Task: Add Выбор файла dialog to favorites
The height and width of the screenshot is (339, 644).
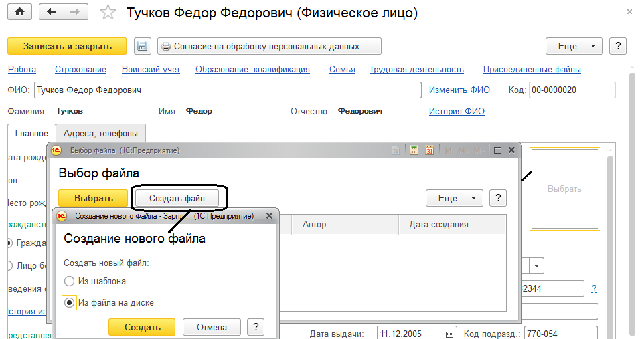Action: pos(396,150)
